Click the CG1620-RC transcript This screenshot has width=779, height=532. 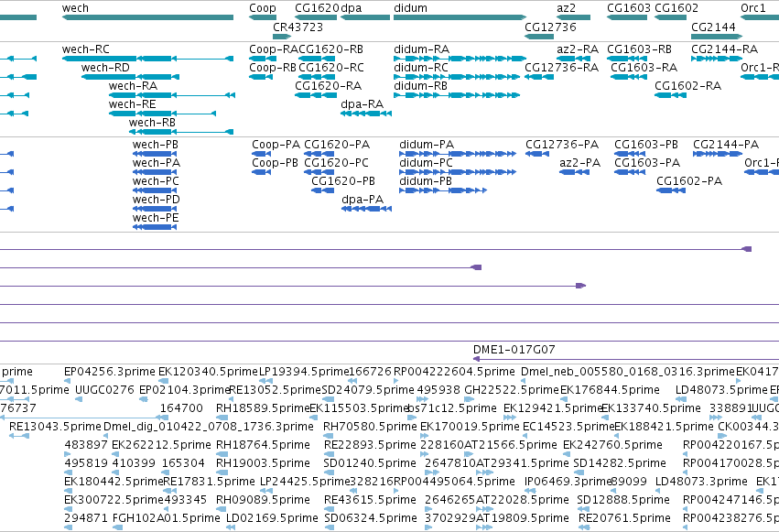click(317, 77)
